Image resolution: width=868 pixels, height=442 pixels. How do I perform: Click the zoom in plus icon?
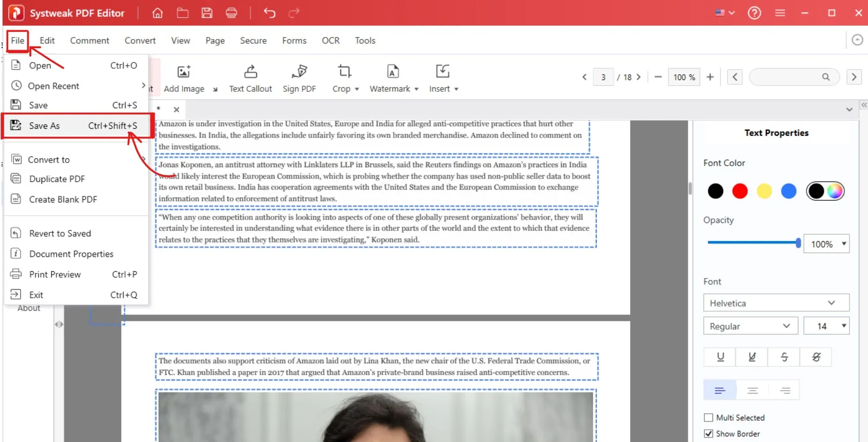(710, 77)
